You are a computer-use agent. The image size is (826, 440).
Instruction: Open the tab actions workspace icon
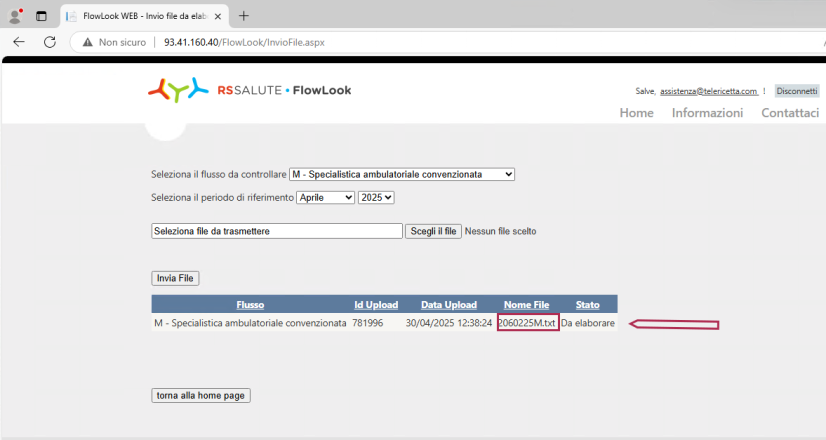coord(42,16)
